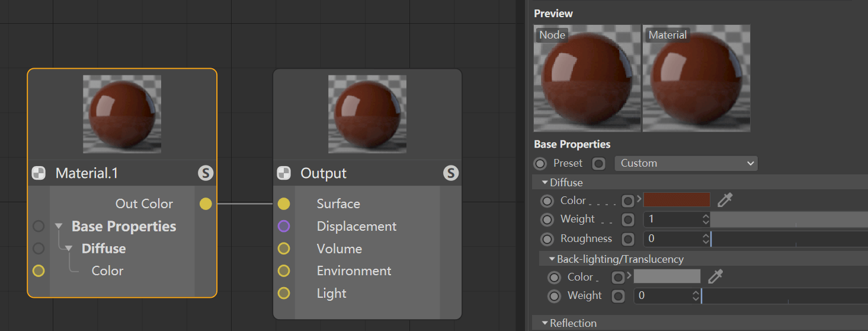Screen dimensions: 868x331
Task: Select the Material.1 node title
Action: [x=87, y=173]
